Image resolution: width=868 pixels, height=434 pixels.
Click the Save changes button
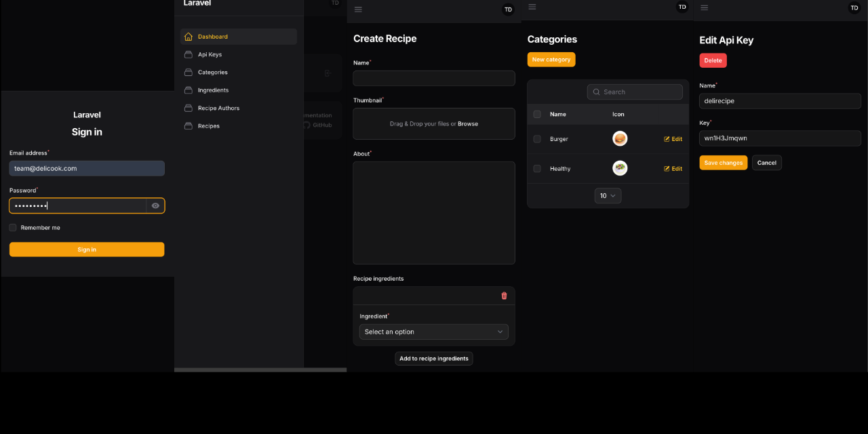724,163
